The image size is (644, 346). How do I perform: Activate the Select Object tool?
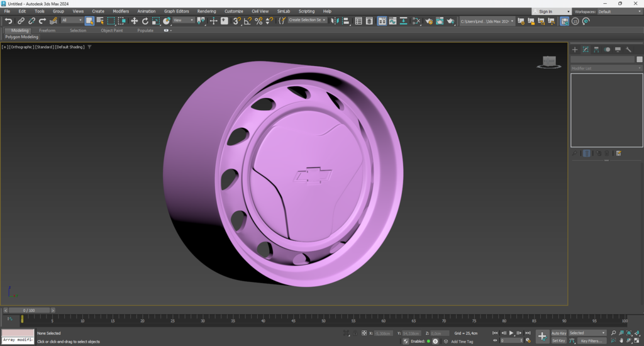(89, 21)
